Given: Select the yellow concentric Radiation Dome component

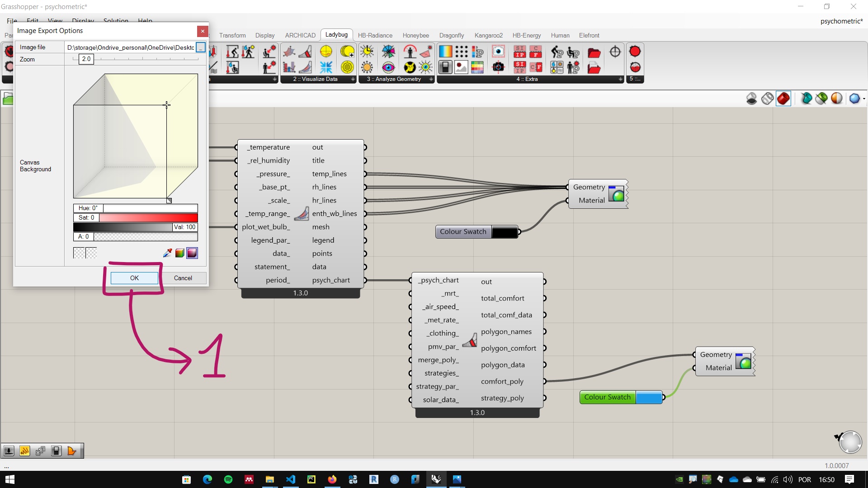Looking at the screenshot, I should pos(347,67).
